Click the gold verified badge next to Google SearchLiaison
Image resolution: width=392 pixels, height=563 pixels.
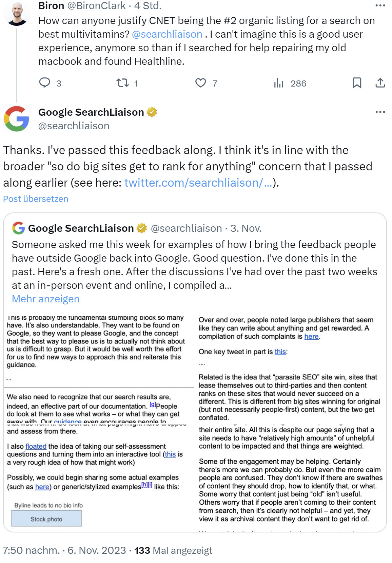coord(152,112)
